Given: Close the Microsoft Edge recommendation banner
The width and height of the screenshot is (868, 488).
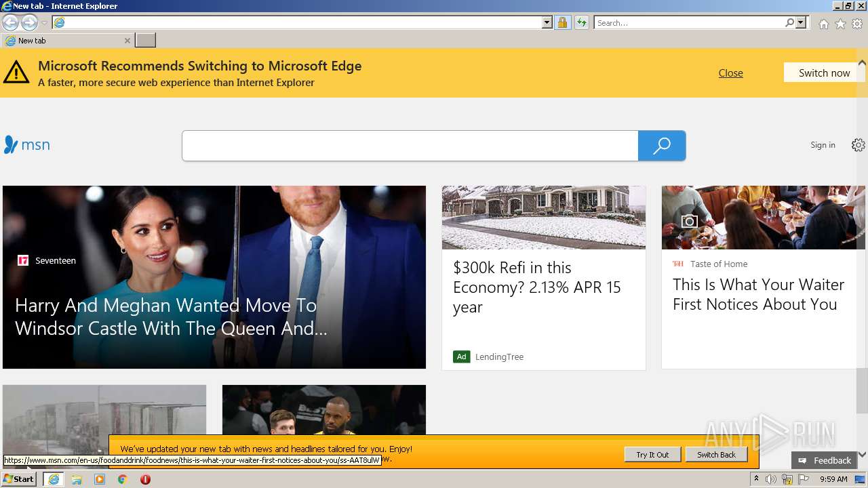Looking at the screenshot, I should [730, 73].
